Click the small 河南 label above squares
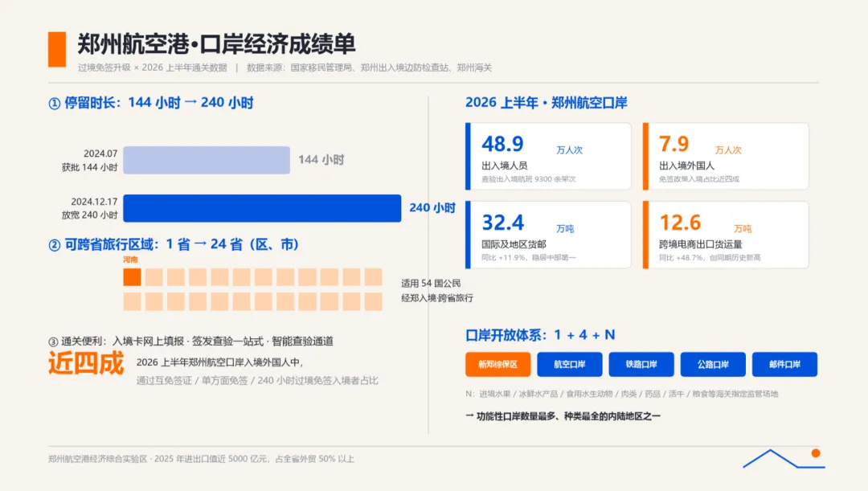 (131, 260)
